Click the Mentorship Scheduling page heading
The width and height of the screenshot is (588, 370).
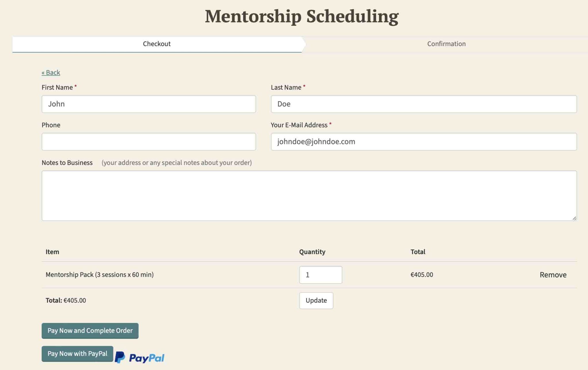coord(301,16)
